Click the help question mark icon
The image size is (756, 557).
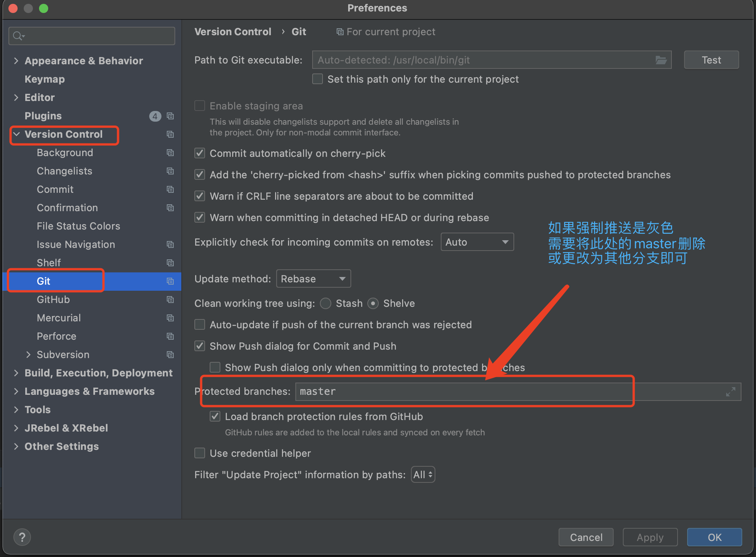click(x=22, y=537)
